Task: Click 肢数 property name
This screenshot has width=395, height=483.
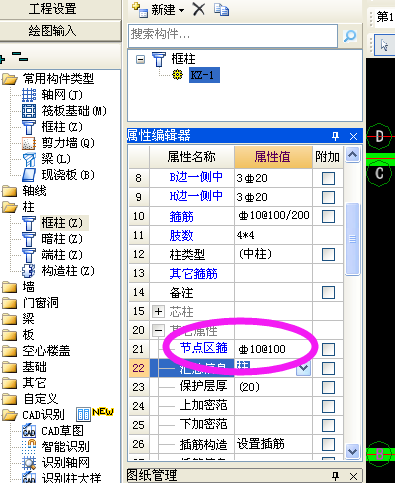Action: [x=181, y=236]
